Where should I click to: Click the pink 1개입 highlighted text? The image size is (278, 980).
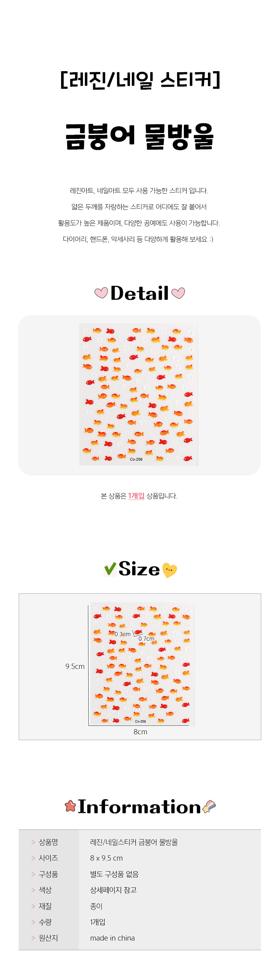click(x=136, y=496)
